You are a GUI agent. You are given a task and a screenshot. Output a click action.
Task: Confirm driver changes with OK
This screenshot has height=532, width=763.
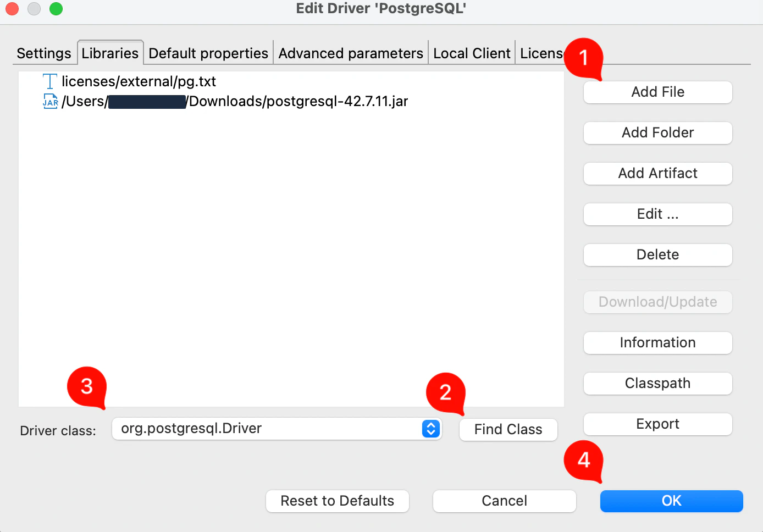click(x=672, y=501)
